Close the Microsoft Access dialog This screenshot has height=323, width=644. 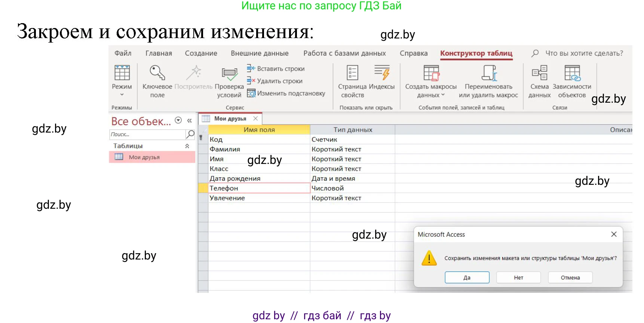[x=614, y=234]
